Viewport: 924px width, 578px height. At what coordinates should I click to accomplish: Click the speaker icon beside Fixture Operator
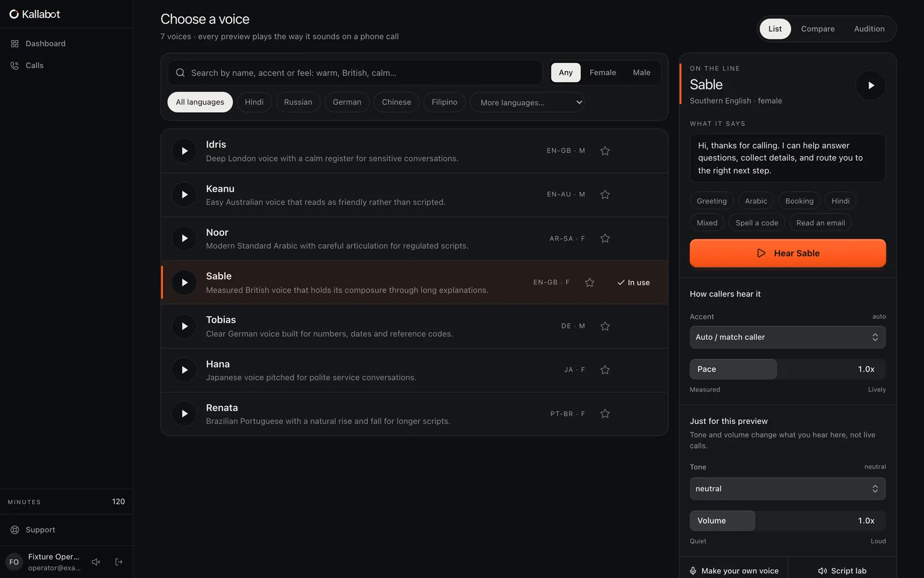pos(96,562)
